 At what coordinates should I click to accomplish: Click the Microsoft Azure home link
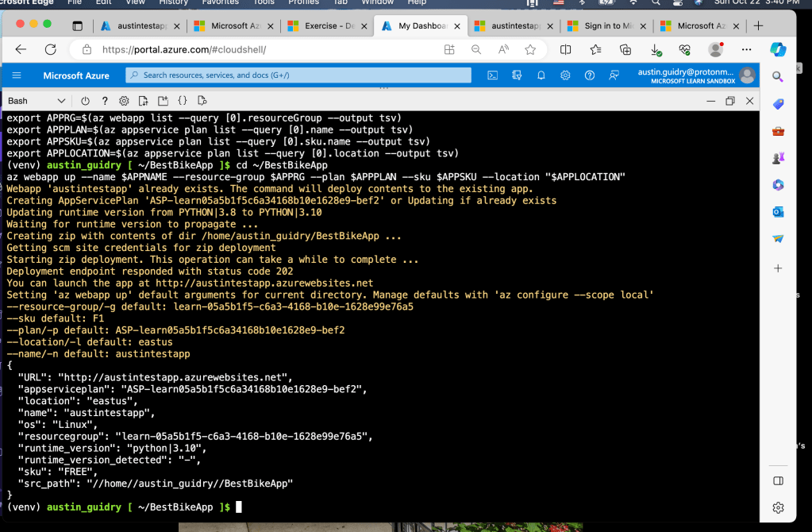pos(76,75)
